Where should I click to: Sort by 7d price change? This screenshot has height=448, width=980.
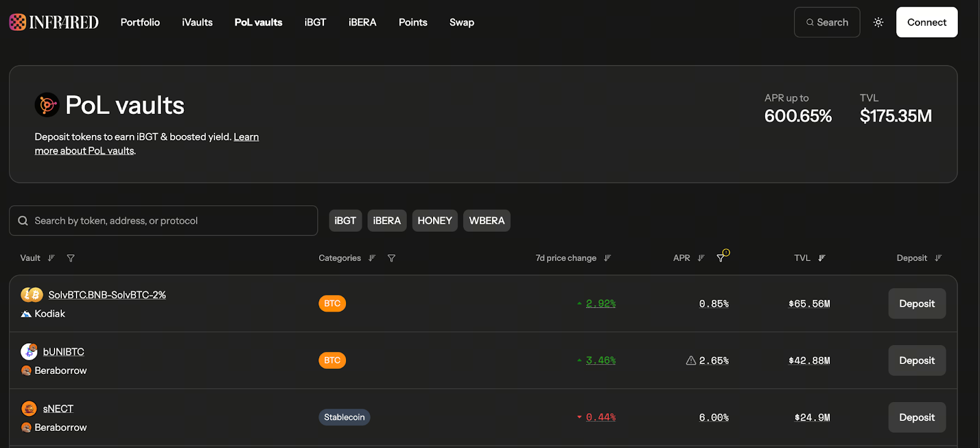(608, 258)
